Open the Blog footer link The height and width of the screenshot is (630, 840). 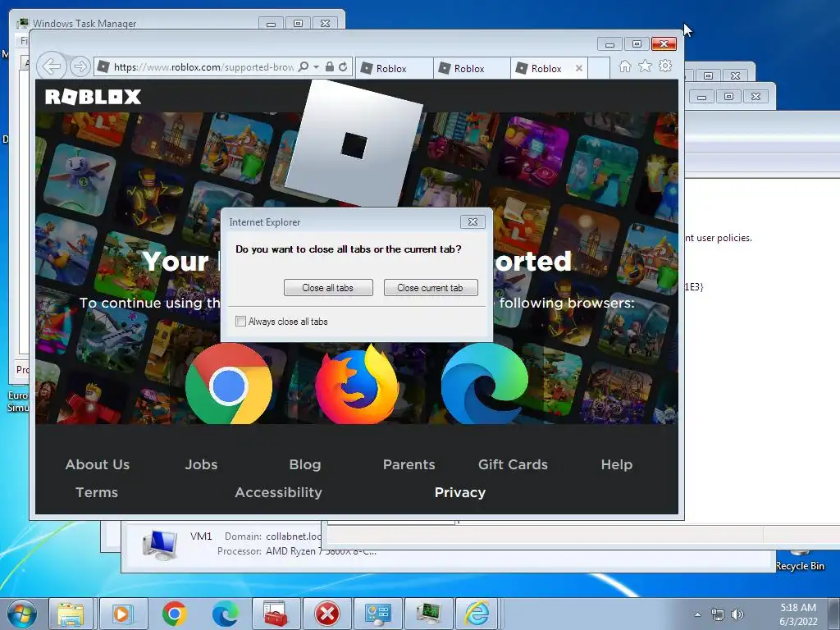305,464
